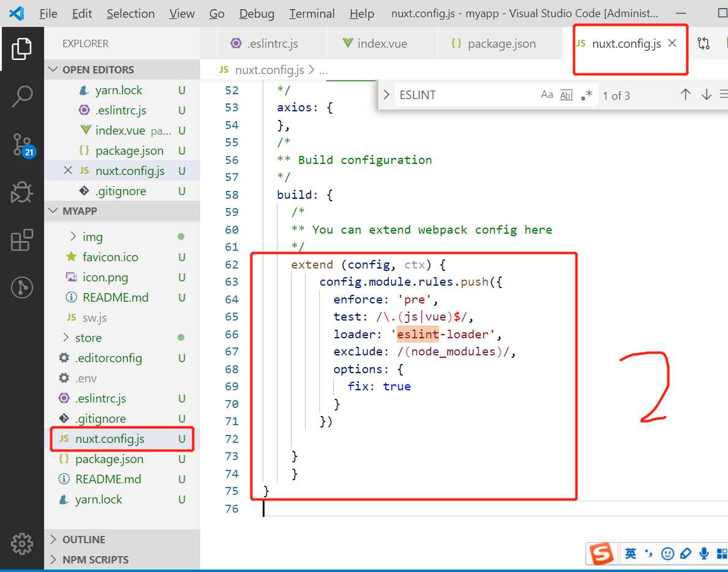Open the Manage gear settings icon

click(x=22, y=544)
